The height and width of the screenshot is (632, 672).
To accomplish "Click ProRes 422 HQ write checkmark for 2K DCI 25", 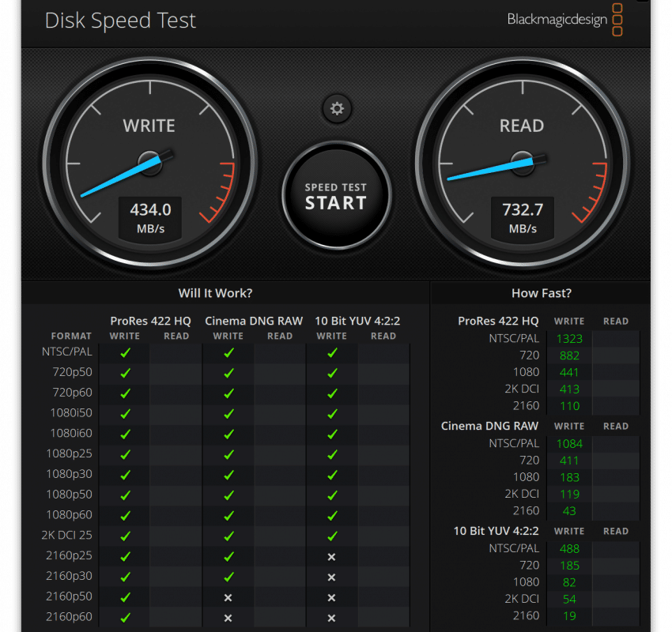I will (125, 536).
